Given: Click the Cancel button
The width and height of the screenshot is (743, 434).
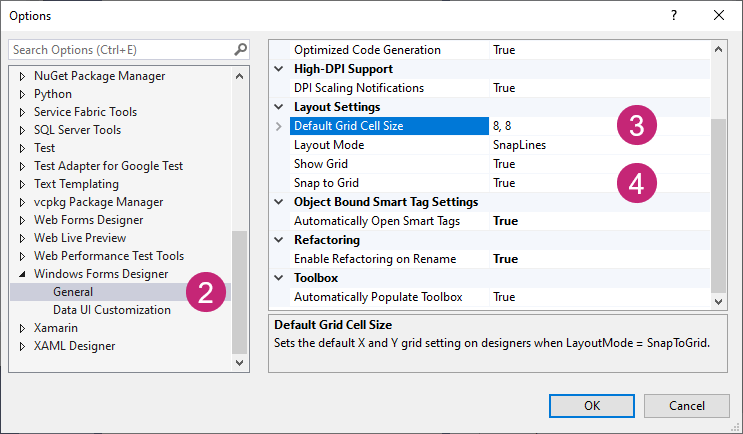Looking at the screenshot, I should pyautogui.click(x=686, y=405).
